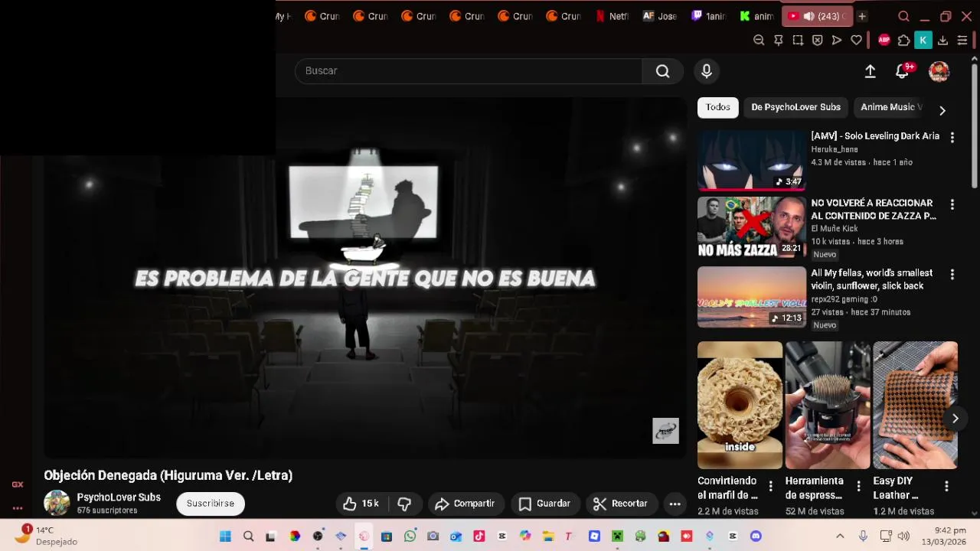
Task: Click the send arrow icon in browser toolbar
Action: click(x=837, y=40)
